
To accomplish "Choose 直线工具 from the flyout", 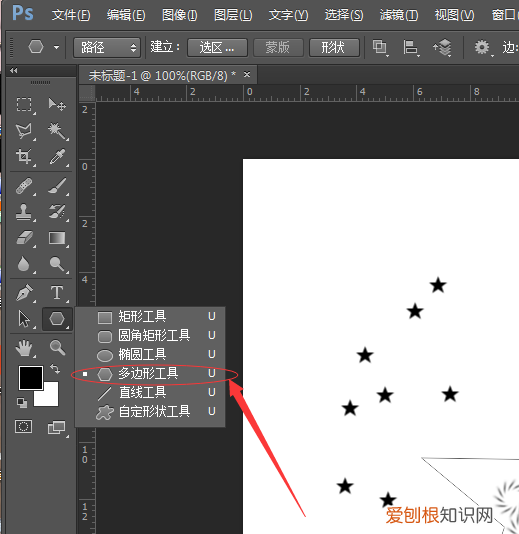I will tap(150, 393).
